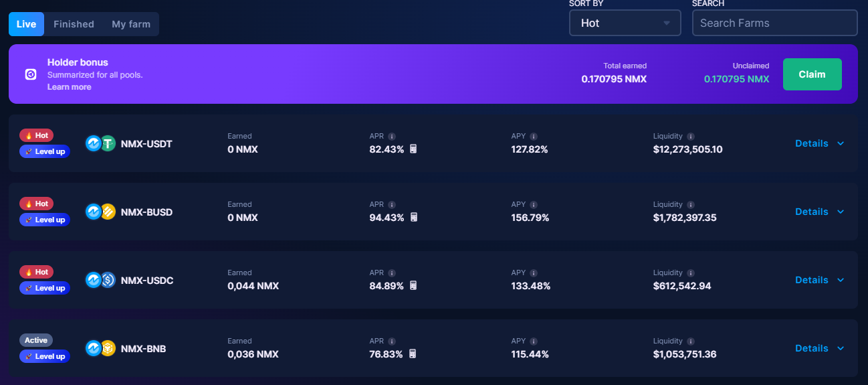Open APR calculator for NMX-USDC

coord(413,286)
